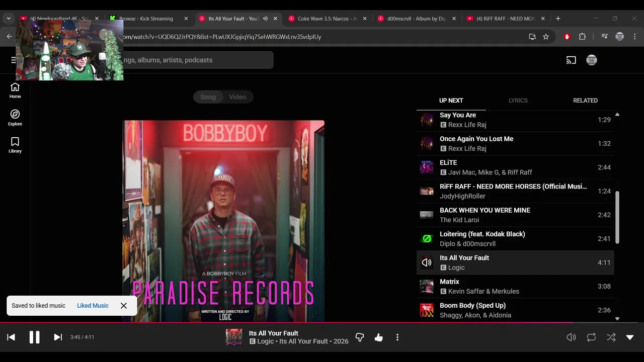Switch to the RiFF RAFF - NEED MORE browser tab
The width and height of the screenshot is (644, 362).
pos(505,19)
